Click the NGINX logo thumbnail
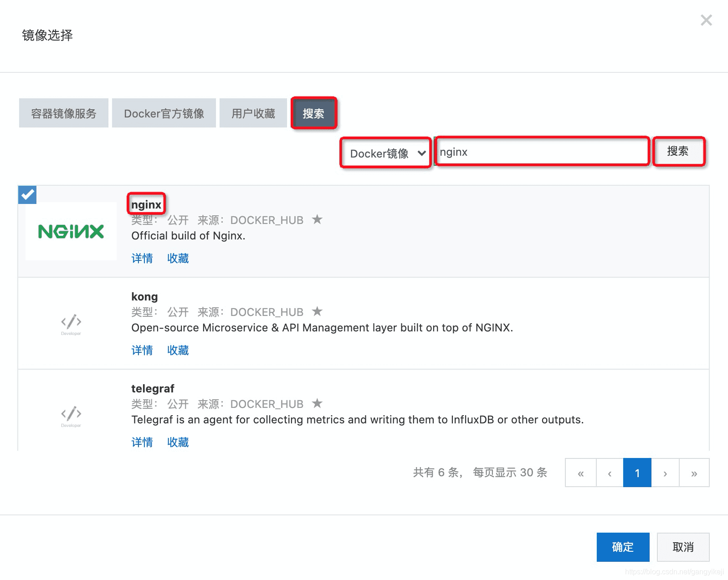The image size is (728, 580). [71, 231]
